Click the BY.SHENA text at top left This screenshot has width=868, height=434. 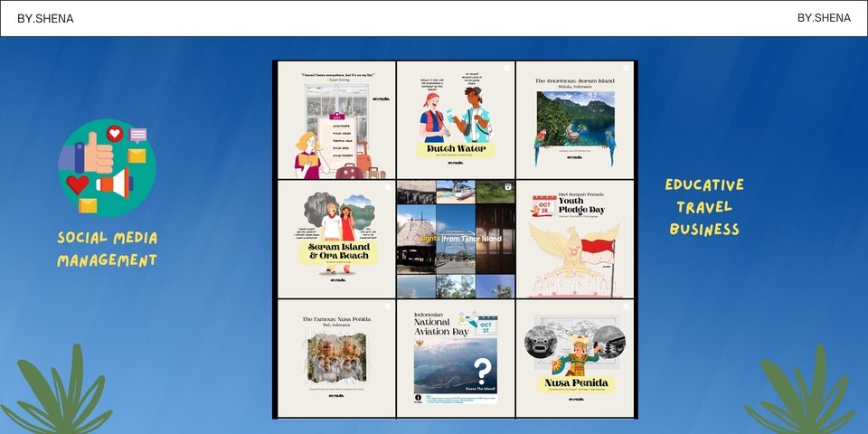pos(45,18)
